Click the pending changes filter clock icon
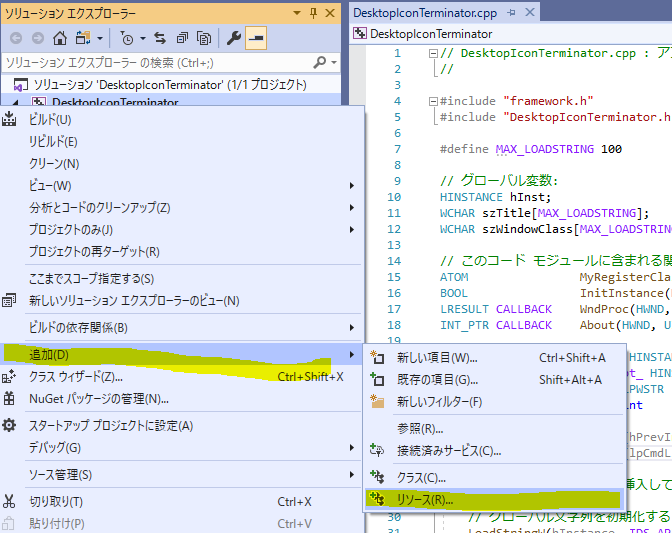The height and width of the screenshot is (533, 672). (x=127, y=38)
